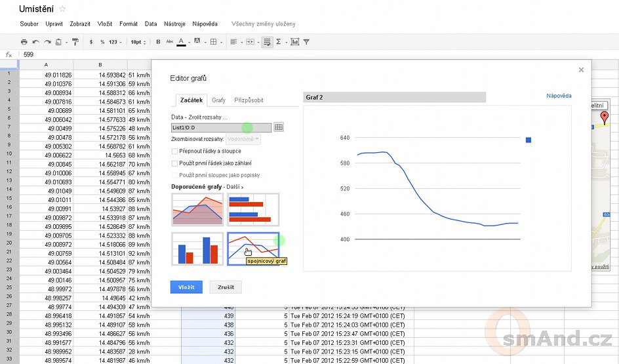Click the Graf 2 chart title field
The width and height of the screenshot is (619, 364).
tap(394, 97)
